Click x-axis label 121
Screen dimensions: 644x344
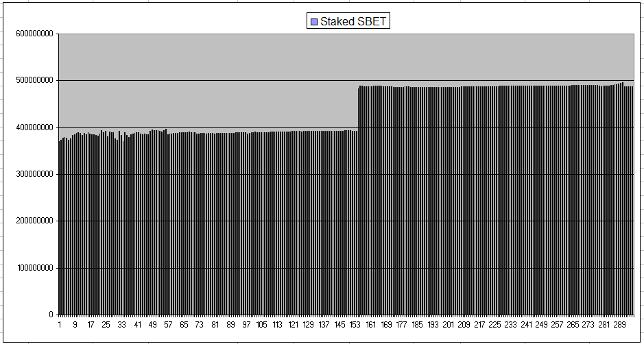pos(293,325)
